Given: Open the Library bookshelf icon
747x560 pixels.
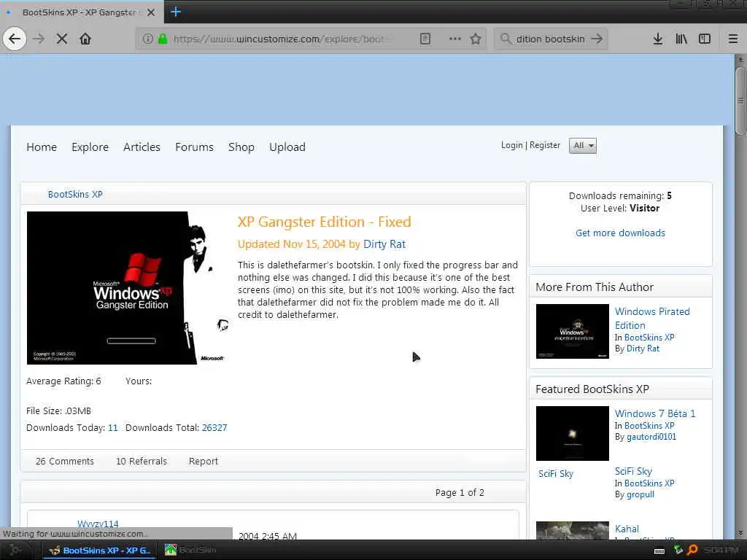Looking at the screenshot, I should 681,39.
